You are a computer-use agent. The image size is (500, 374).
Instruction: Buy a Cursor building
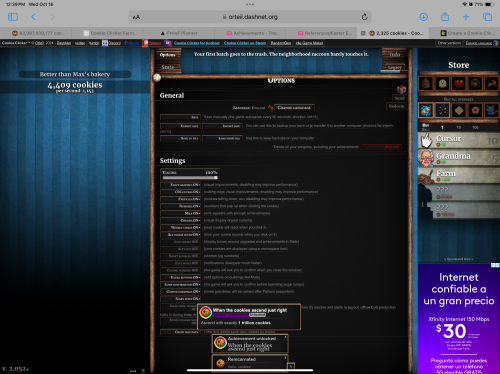[459, 140]
